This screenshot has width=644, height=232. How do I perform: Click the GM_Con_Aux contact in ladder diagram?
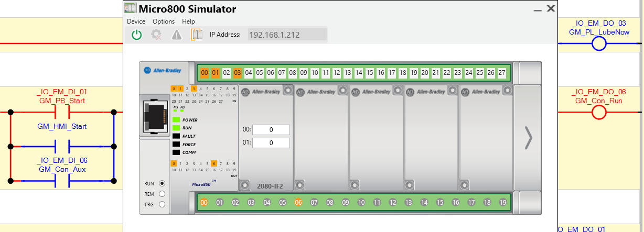click(62, 181)
